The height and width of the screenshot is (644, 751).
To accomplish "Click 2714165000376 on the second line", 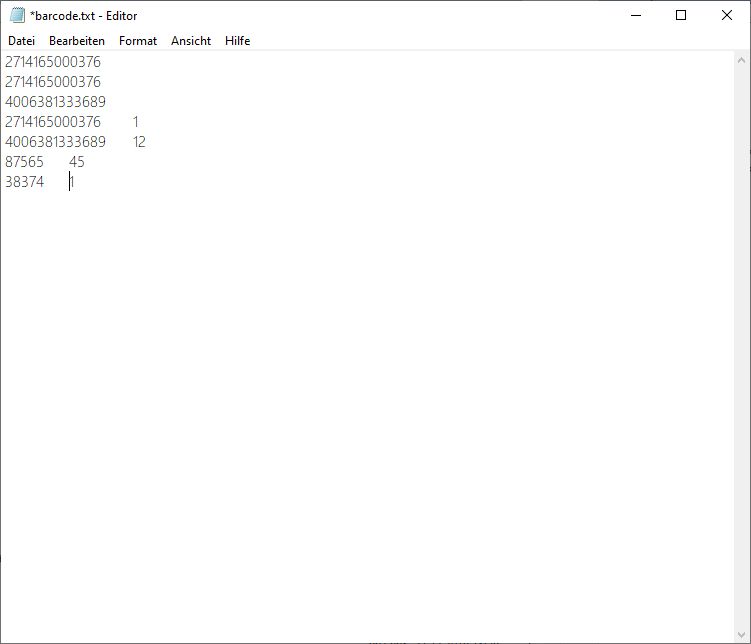I will point(53,82).
